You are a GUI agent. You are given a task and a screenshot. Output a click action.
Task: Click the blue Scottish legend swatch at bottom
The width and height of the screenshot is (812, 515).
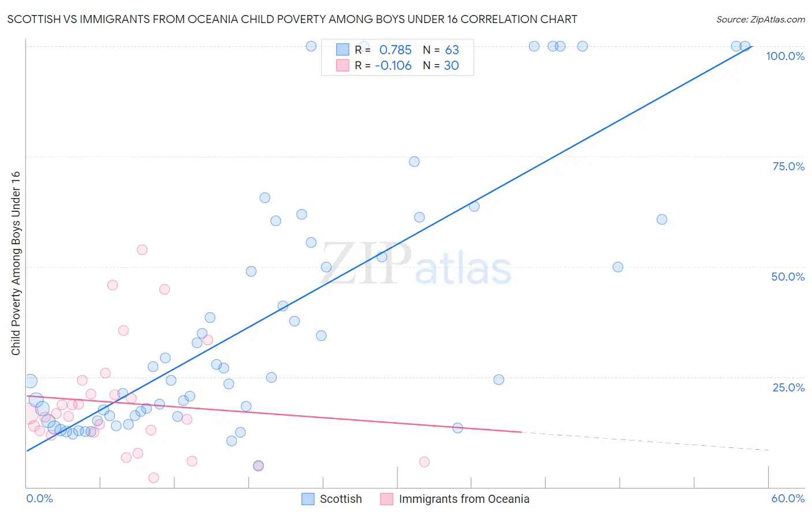coord(308,499)
